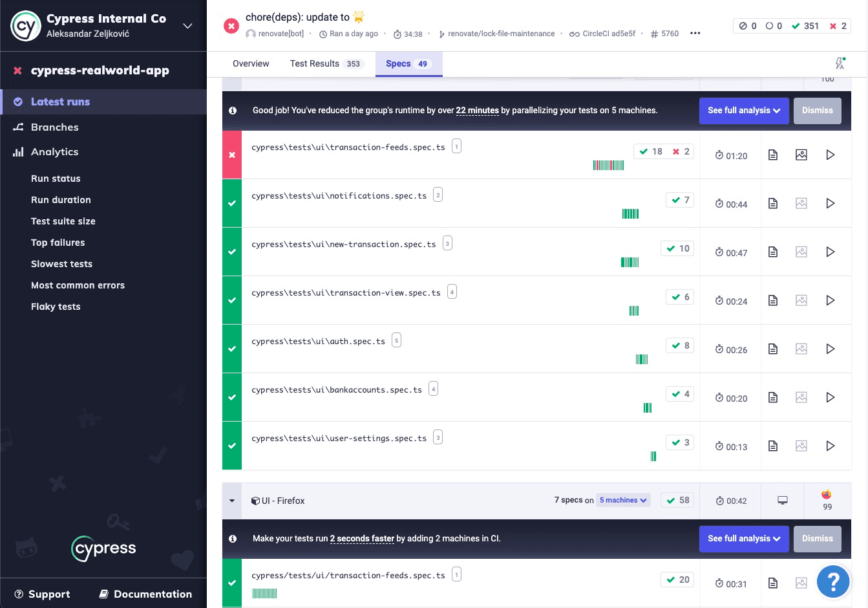The height and width of the screenshot is (608, 868).
Task: Go to Latest runs
Action: 103,102
